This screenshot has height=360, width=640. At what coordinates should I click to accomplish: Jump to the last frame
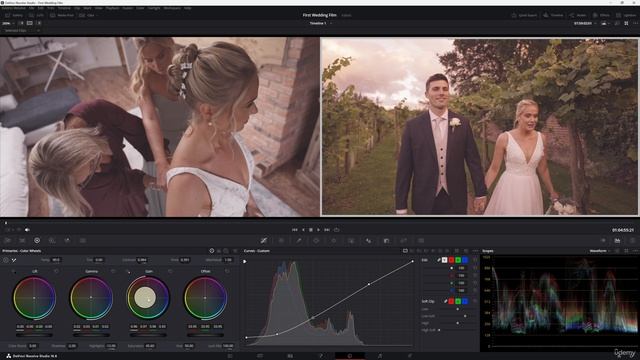[x=327, y=230]
